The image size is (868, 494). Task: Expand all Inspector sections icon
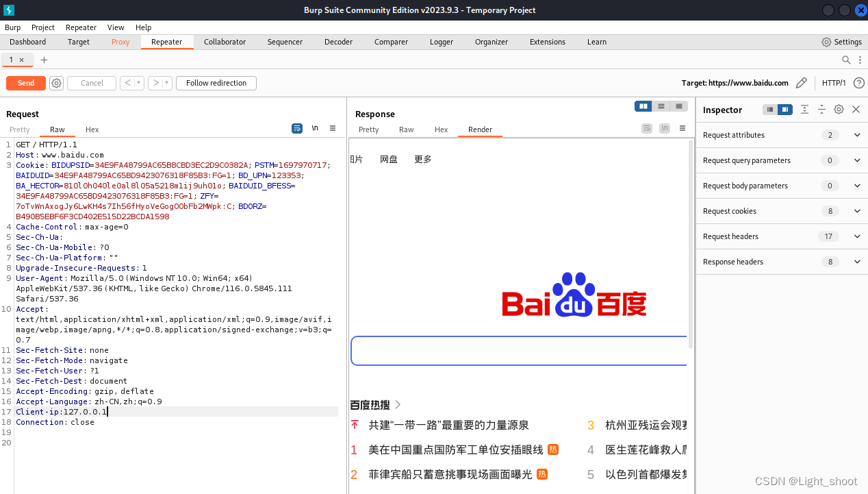click(804, 110)
